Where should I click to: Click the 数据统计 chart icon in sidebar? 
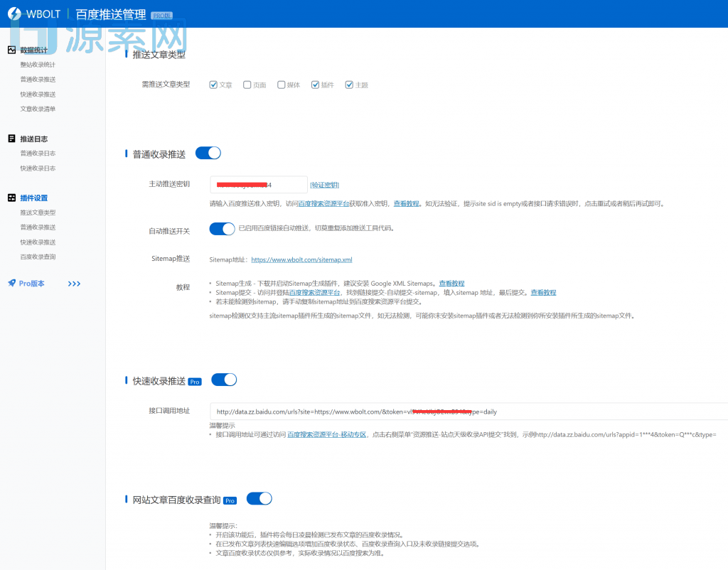pyautogui.click(x=11, y=50)
